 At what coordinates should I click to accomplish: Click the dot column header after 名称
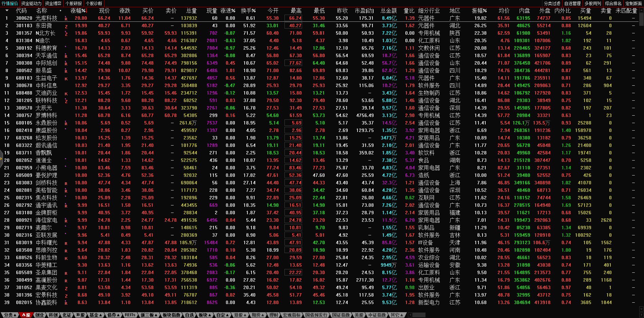pos(60,11)
